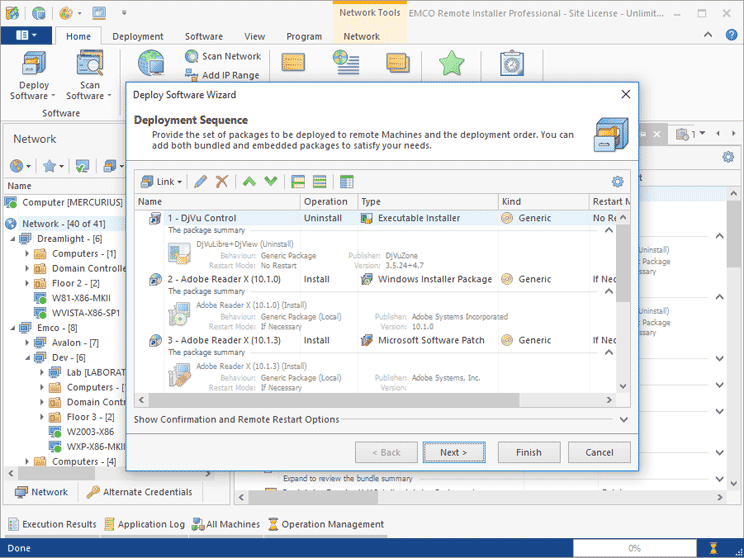Move package up with green up arrow
The width and height of the screenshot is (744, 558).
pyautogui.click(x=249, y=181)
